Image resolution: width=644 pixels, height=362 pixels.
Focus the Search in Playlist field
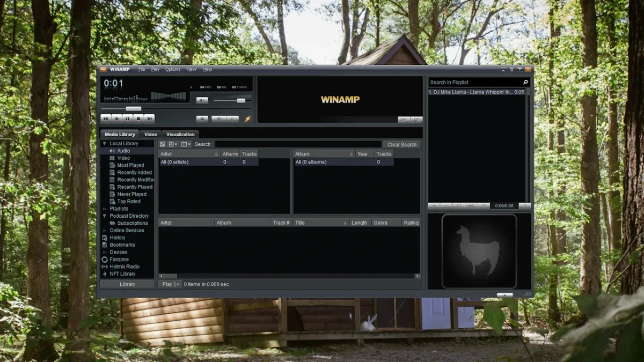[475, 83]
